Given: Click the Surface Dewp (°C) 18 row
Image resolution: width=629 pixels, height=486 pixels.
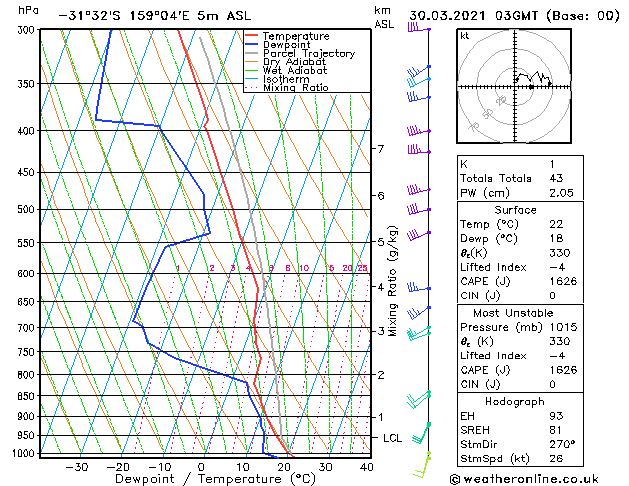Looking at the screenshot, I should [520, 239].
